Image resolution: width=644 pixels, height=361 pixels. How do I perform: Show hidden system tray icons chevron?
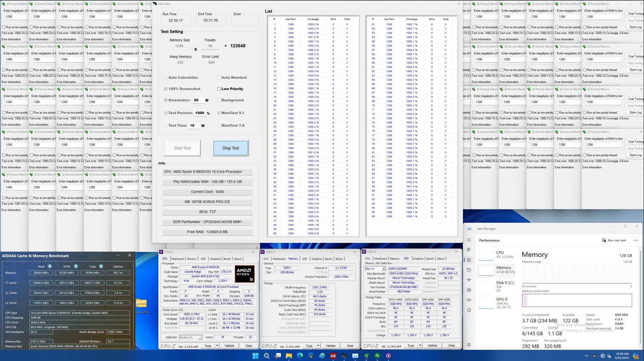[x=586, y=356]
